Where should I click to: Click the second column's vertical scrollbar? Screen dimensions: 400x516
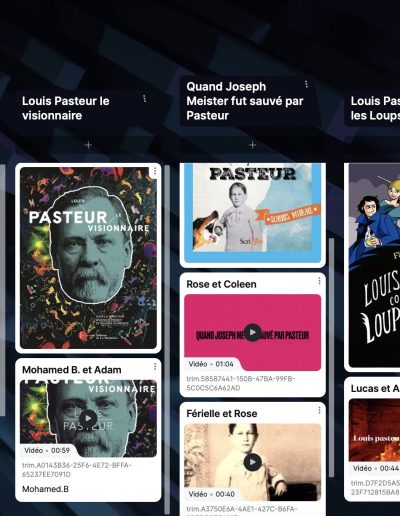click(x=331, y=357)
